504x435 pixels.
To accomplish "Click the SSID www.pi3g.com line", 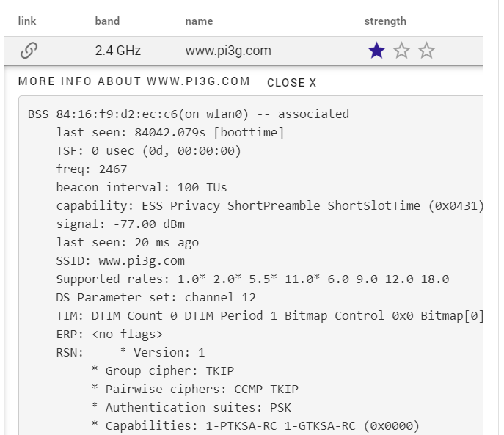I will (x=120, y=261).
